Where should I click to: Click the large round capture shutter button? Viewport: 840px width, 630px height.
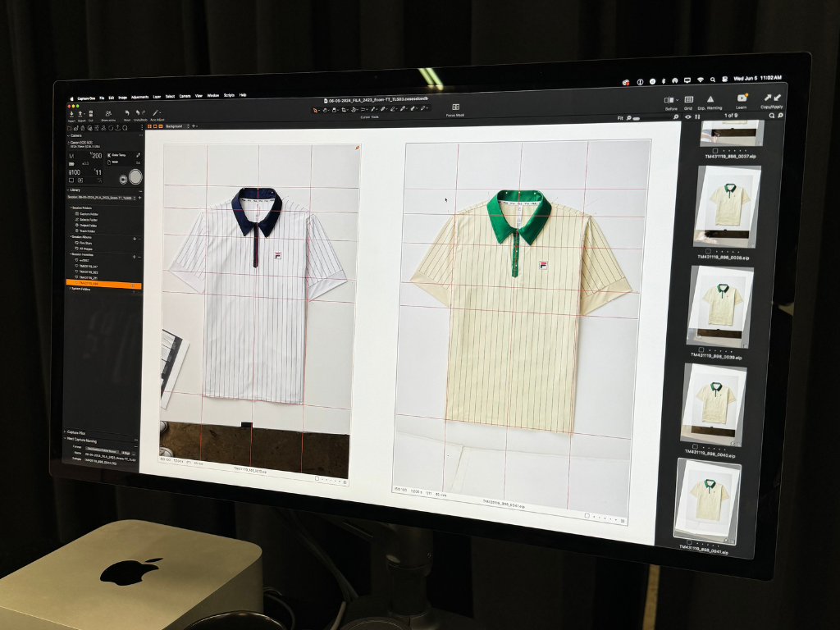[x=135, y=177]
